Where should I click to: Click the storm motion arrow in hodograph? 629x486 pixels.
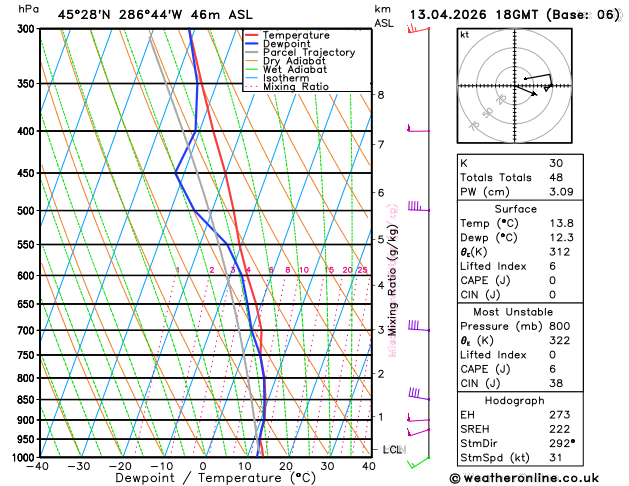pos(526,90)
